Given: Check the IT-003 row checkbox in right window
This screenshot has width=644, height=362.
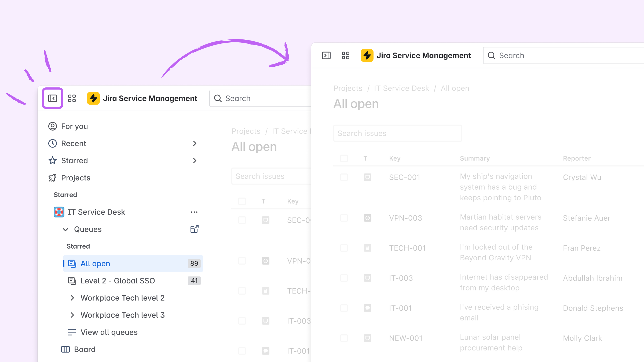Looking at the screenshot, I should [344, 278].
